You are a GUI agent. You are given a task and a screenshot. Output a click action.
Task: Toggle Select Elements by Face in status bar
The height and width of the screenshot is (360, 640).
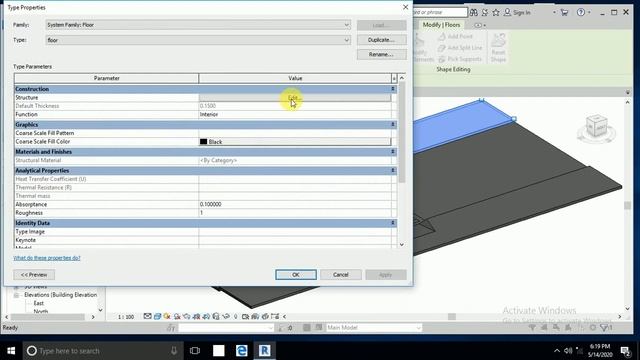coord(568,327)
